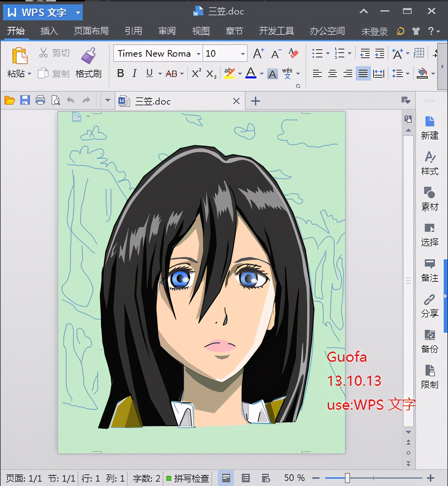Open Print Preview icon
The image size is (448, 486).
click(x=56, y=100)
